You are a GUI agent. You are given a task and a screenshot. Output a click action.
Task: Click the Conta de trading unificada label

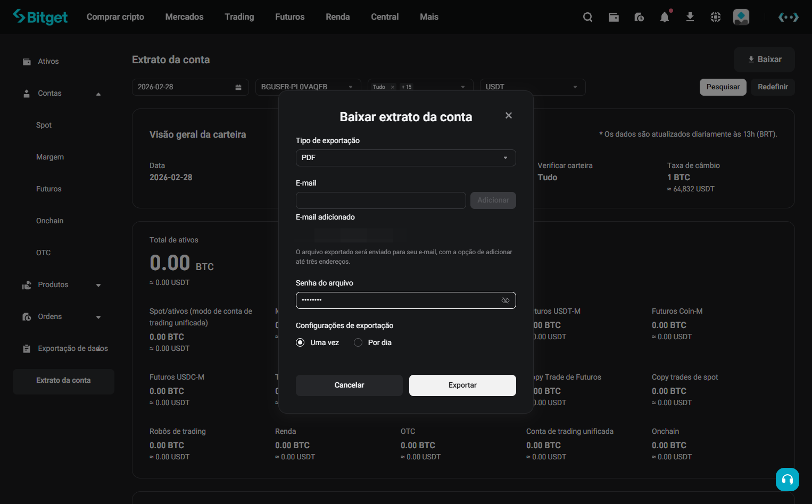[570, 432]
